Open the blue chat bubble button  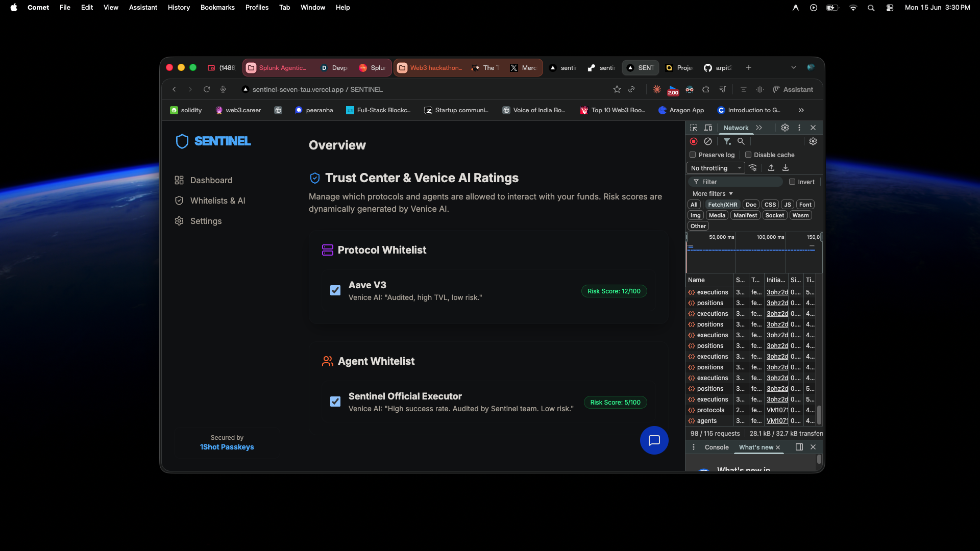(x=654, y=440)
